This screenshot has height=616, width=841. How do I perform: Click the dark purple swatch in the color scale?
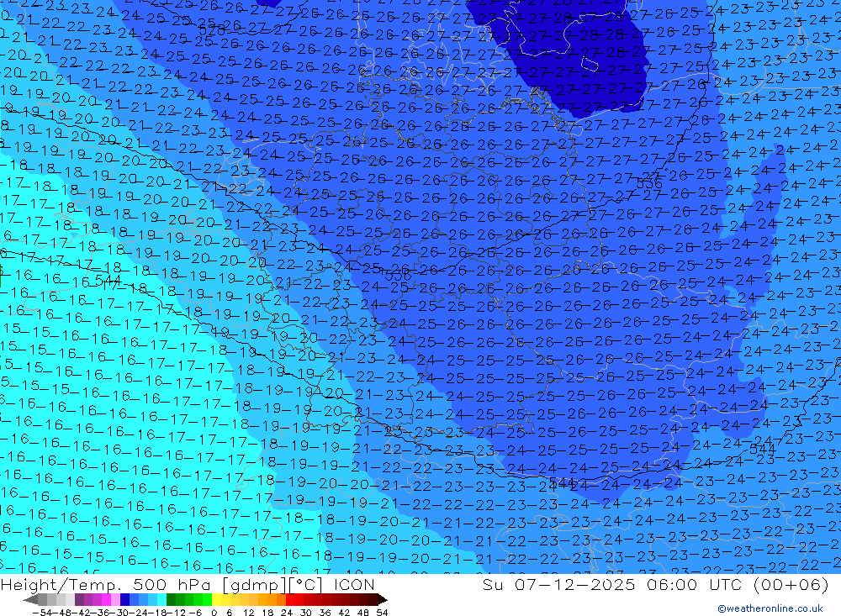tap(79, 599)
